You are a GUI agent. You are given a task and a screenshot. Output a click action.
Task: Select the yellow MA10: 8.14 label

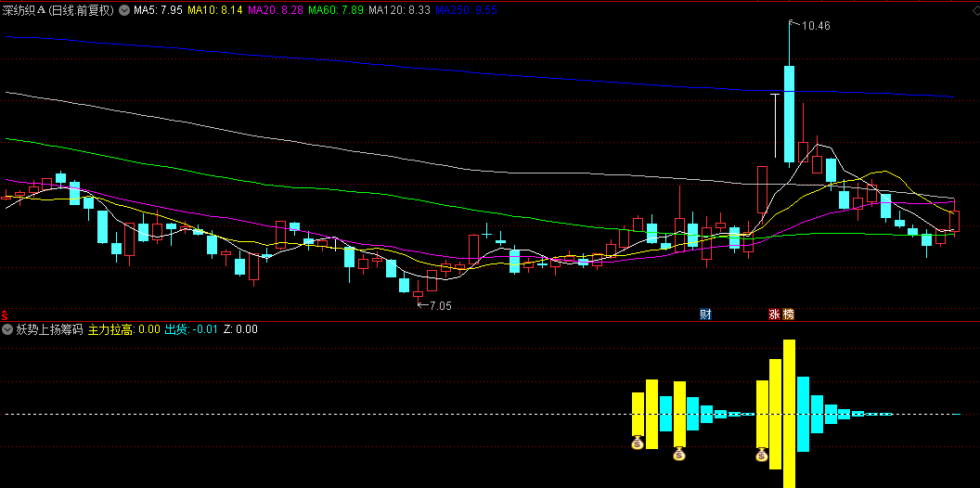[215, 10]
